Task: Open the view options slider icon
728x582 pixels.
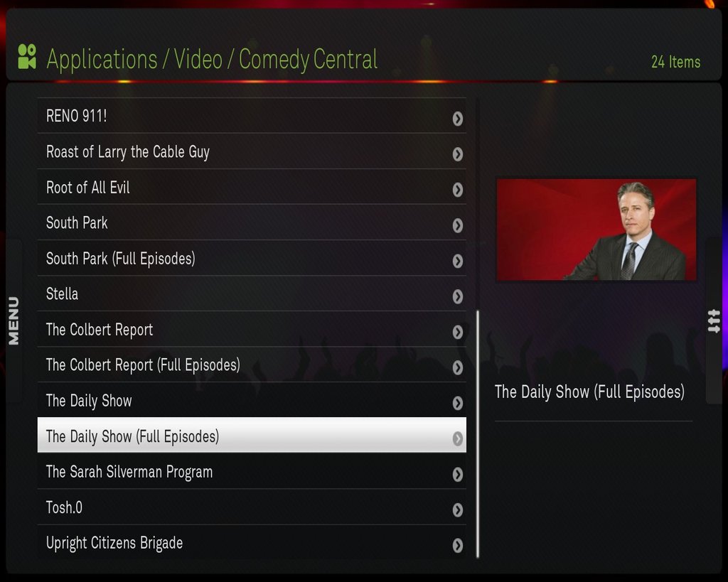Action: 714,321
